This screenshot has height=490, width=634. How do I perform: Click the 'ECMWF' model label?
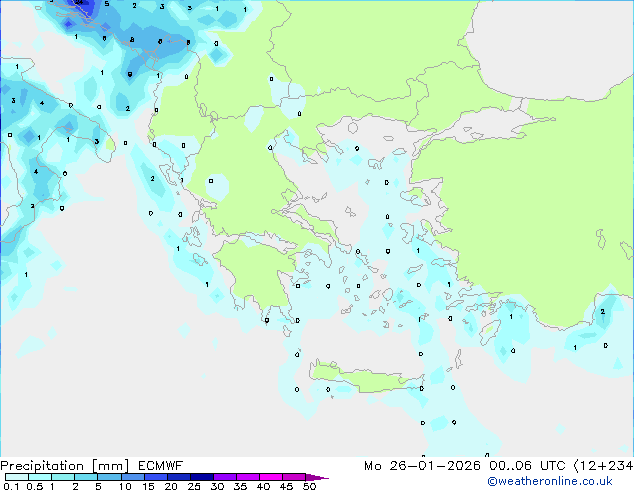(x=161, y=466)
